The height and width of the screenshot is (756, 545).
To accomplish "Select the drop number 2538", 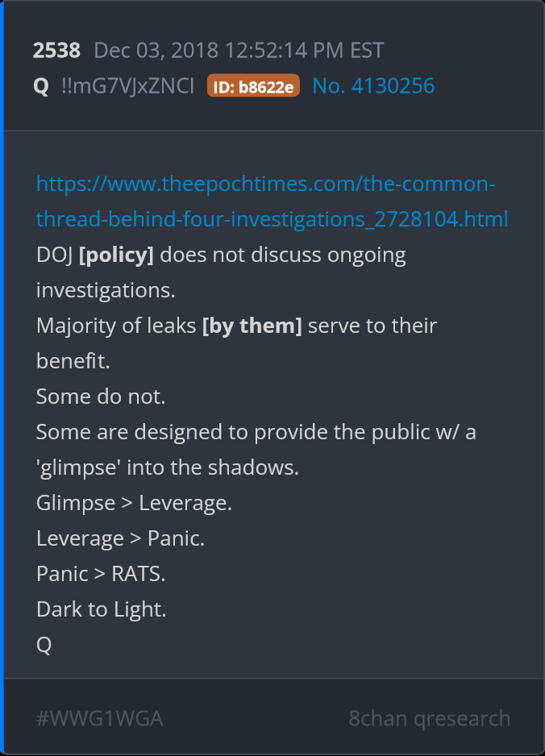I will 56,50.
